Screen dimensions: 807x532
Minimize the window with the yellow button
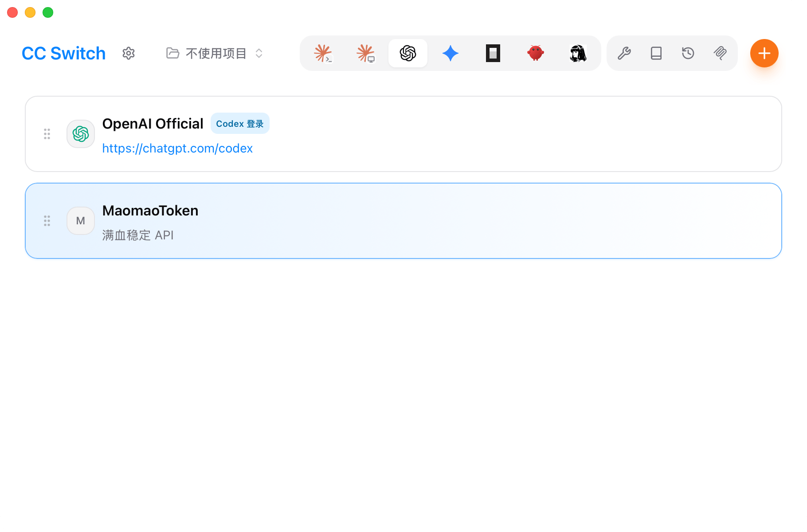point(30,12)
